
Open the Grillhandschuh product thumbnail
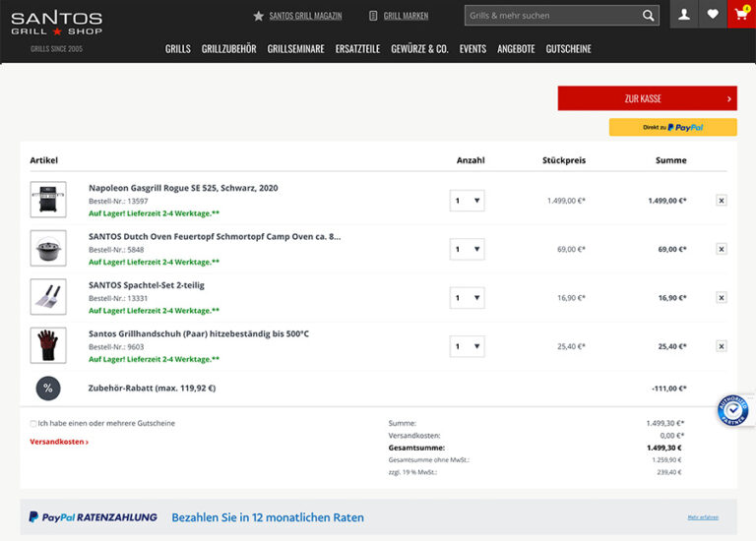(48, 345)
